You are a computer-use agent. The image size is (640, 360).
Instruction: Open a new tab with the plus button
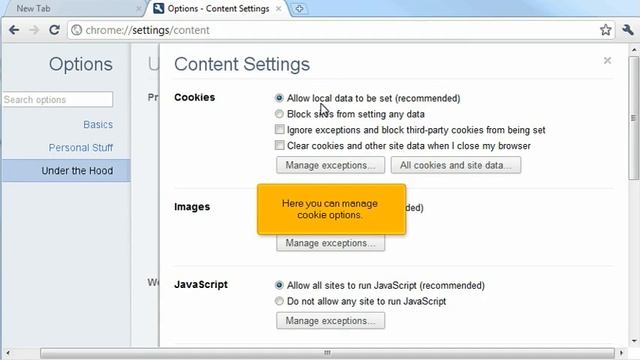[299, 9]
